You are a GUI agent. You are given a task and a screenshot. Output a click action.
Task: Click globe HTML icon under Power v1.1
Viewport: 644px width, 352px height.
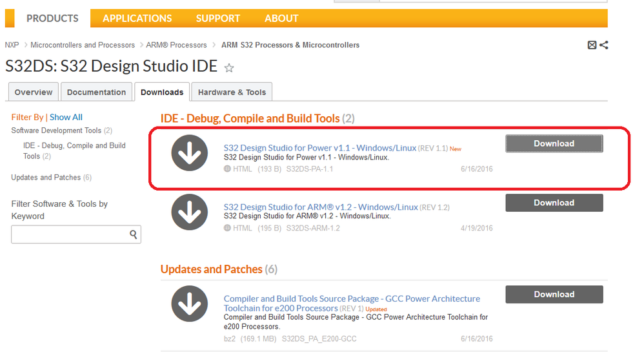[227, 169]
